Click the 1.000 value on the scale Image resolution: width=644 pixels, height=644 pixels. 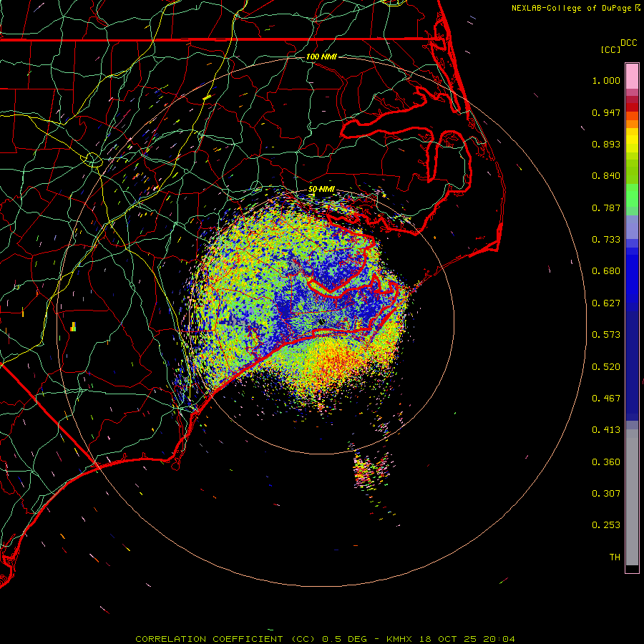(606, 81)
